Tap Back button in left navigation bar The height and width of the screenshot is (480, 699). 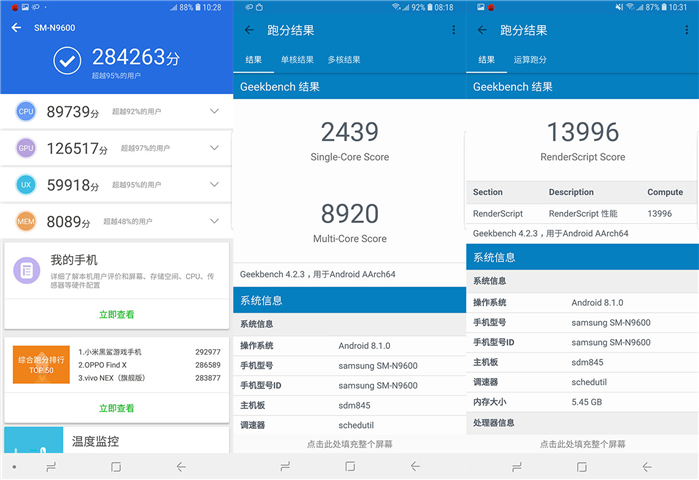(x=181, y=467)
